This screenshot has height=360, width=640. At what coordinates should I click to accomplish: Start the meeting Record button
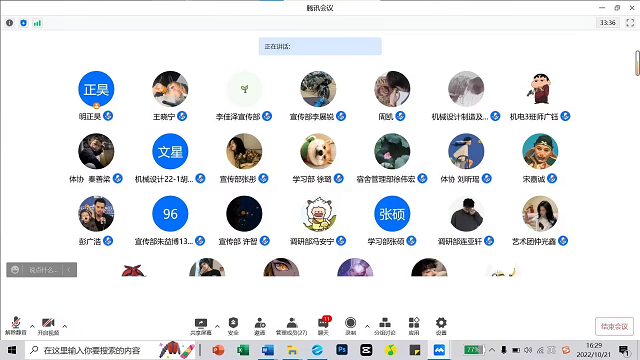(x=350, y=326)
